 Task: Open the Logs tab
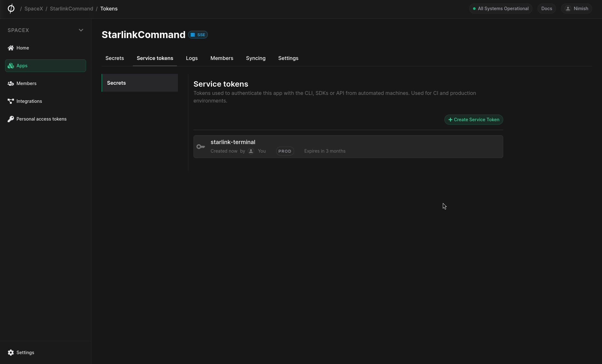click(192, 58)
